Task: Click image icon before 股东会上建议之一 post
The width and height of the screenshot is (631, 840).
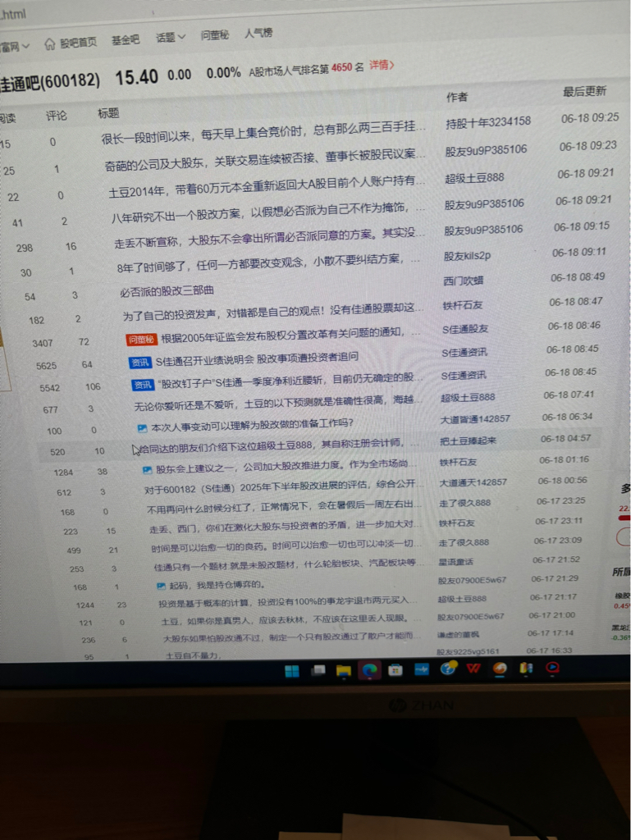Action: pyautogui.click(x=147, y=470)
